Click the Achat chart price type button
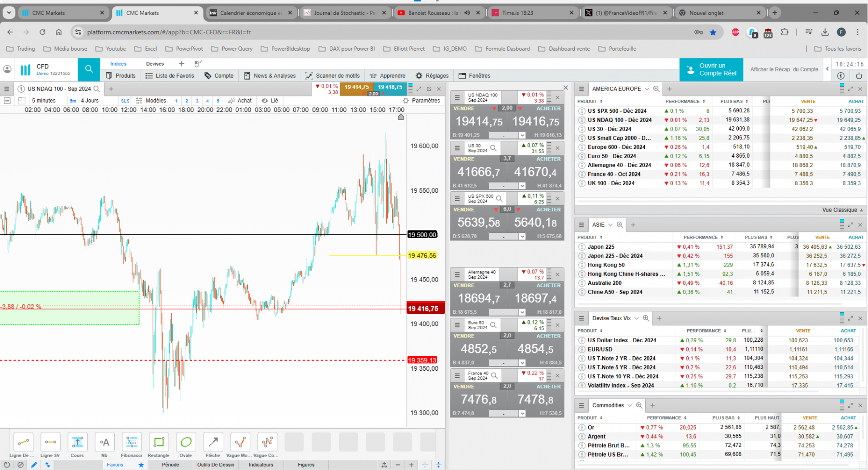This screenshot has height=470, width=868. tap(240, 101)
